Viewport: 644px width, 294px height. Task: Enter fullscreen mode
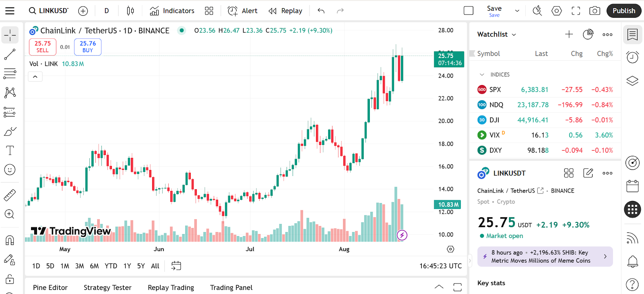pyautogui.click(x=576, y=11)
